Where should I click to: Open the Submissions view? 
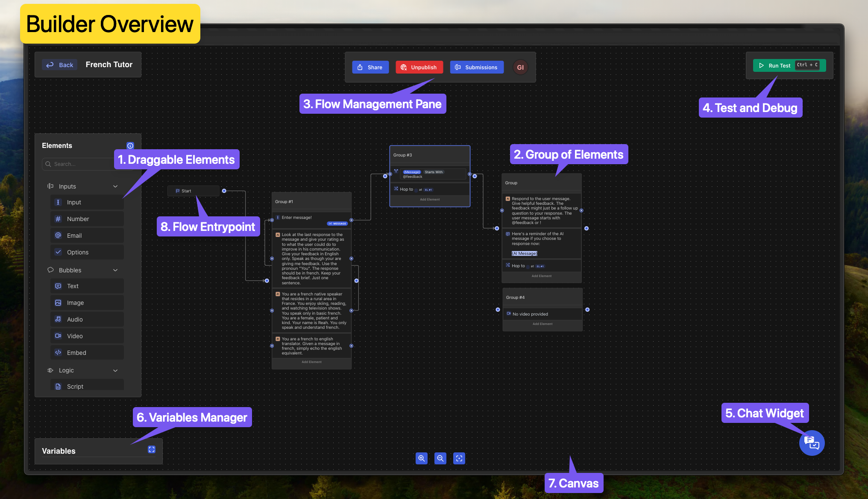click(x=476, y=68)
